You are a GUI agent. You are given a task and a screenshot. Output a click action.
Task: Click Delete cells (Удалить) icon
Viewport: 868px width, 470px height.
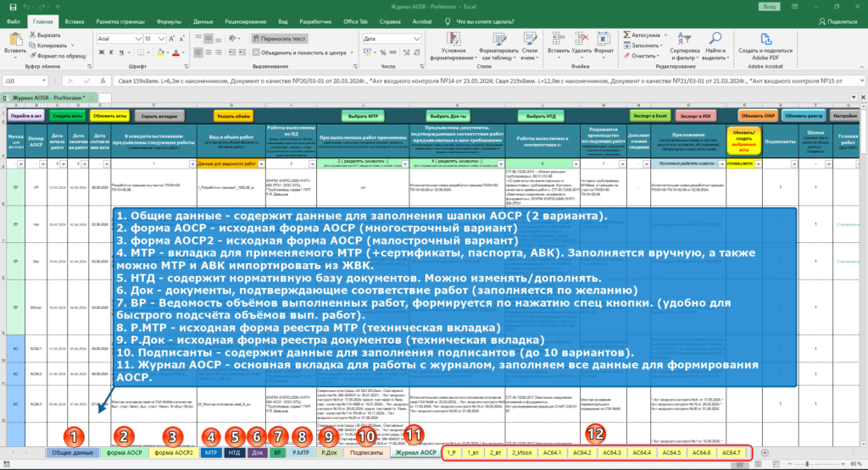point(581,39)
